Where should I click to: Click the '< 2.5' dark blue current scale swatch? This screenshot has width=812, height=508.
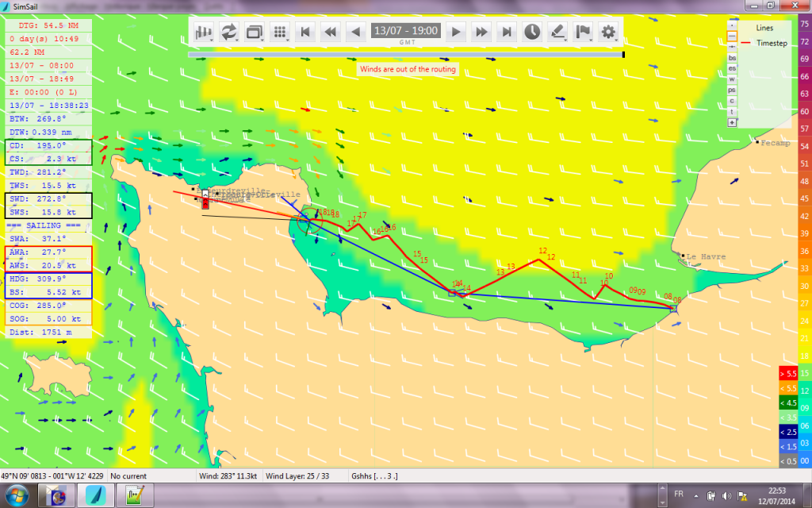[788, 432]
